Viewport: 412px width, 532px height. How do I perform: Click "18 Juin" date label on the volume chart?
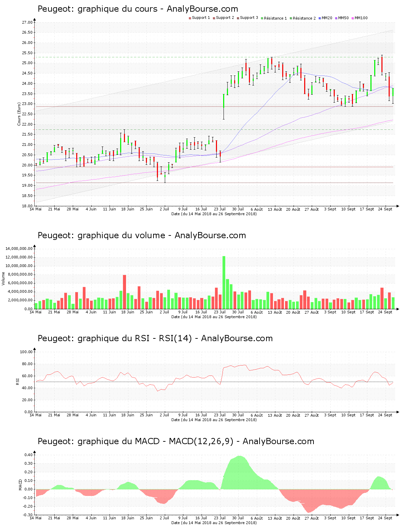coord(128,312)
